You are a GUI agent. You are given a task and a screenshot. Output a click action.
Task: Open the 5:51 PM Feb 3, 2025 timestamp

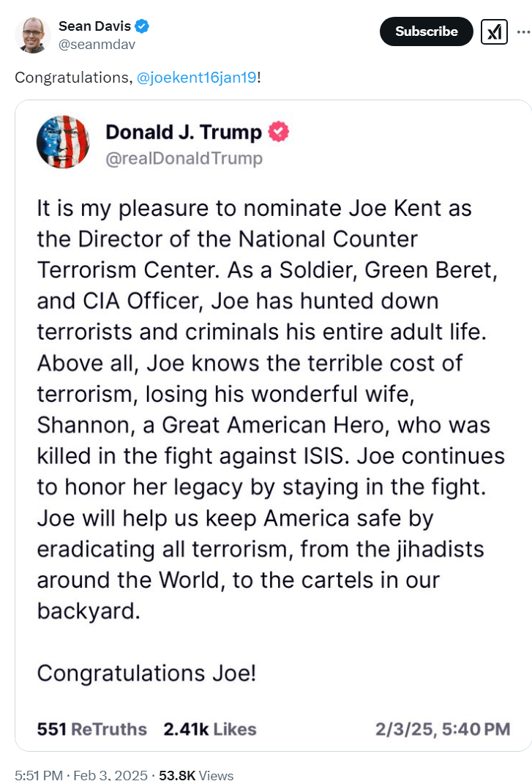click(81, 775)
